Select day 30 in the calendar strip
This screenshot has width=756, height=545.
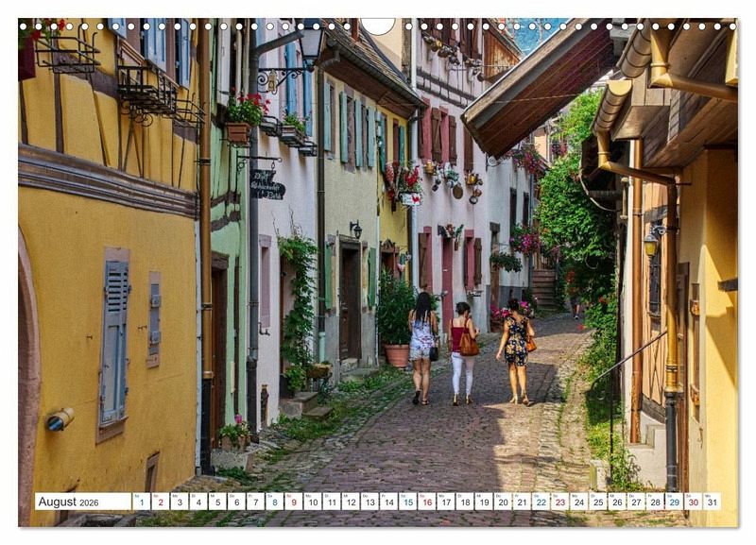pos(694,502)
